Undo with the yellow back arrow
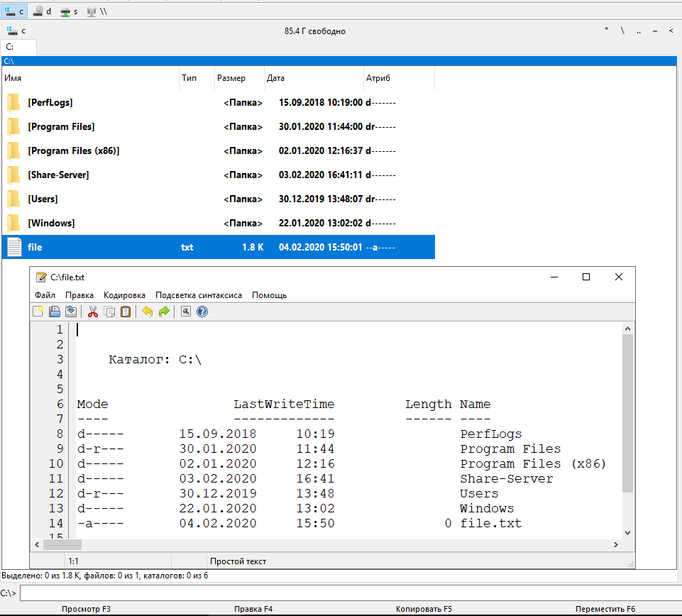 click(x=148, y=312)
